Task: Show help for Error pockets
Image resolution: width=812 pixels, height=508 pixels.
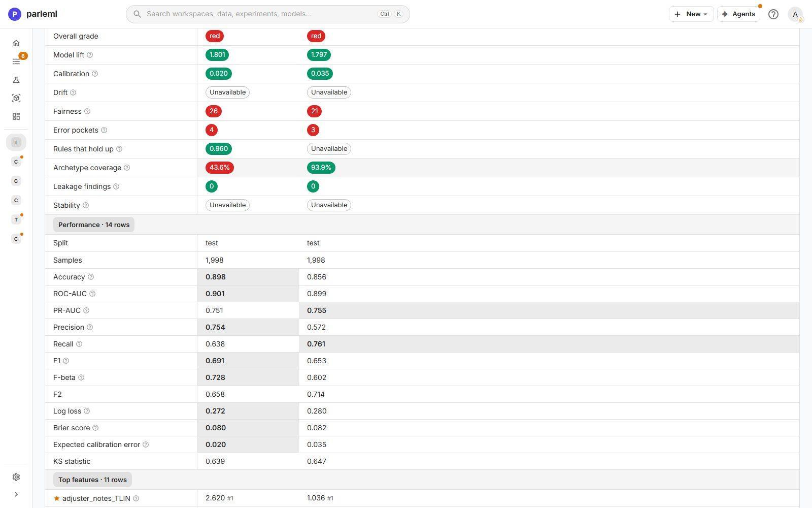Action: [x=104, y=130]
